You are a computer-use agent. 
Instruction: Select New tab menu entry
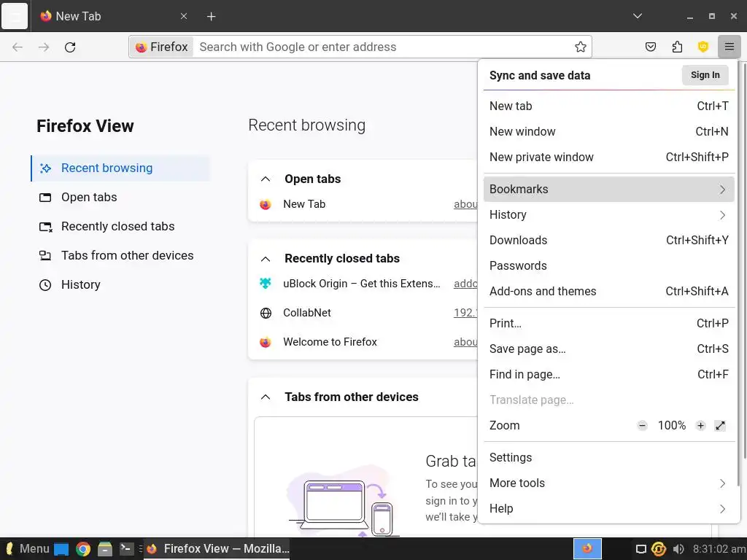609,106
